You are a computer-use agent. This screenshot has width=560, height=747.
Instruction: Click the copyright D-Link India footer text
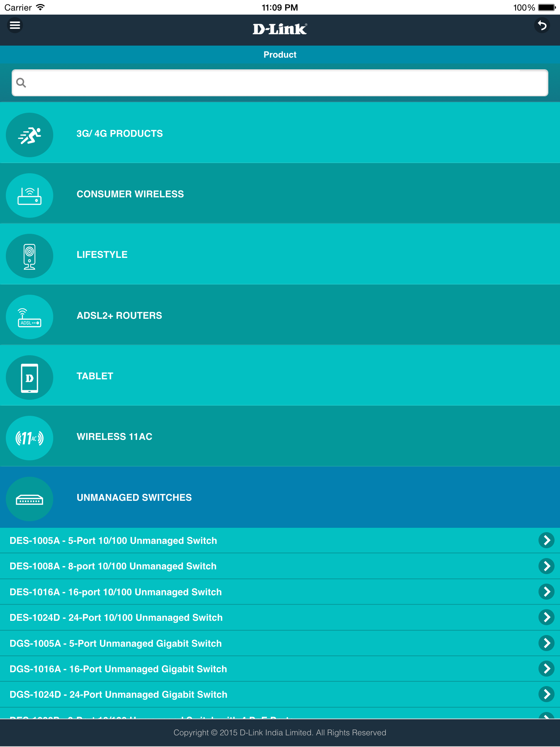[280, 732]
